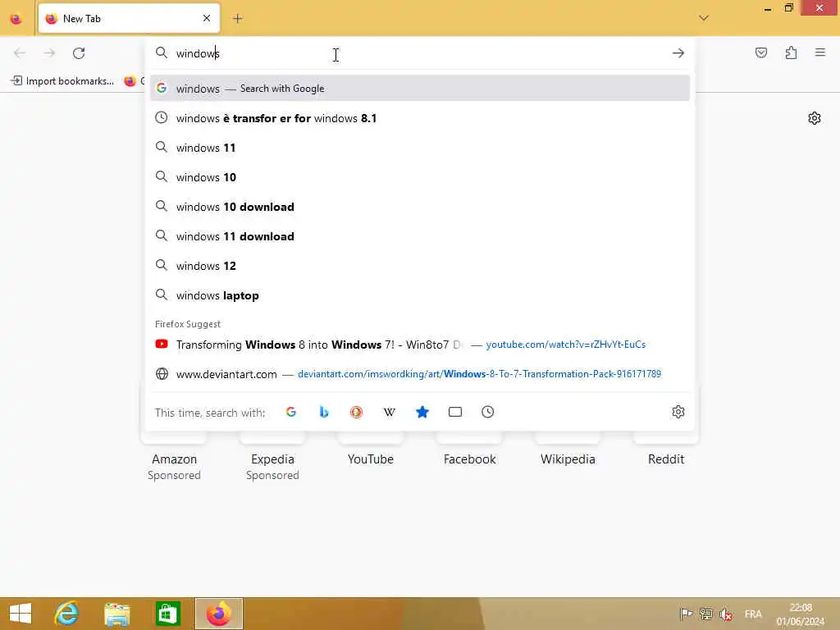Search this time with Wikipedia icon
840x630 pixels.
pos(390,412)
